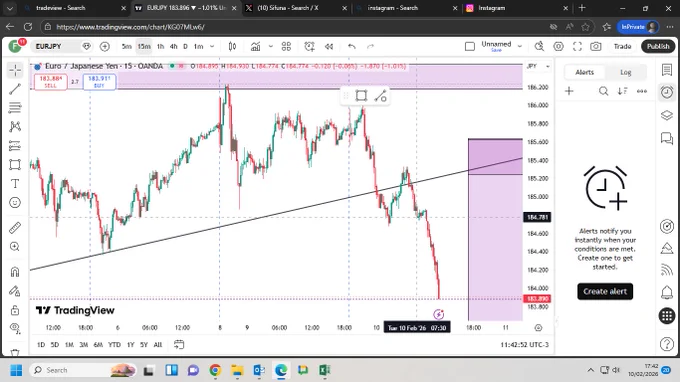This screenshot has height=382, width=680.
Task: Open the notifications bell panel
Action: [667, 293]
